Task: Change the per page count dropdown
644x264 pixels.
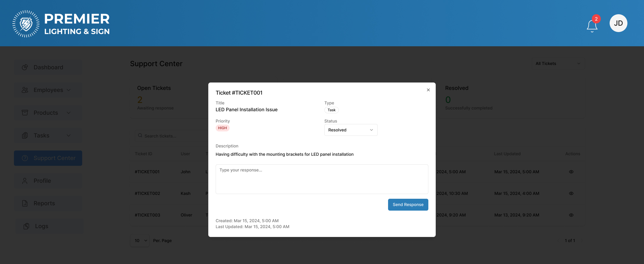Action: point(140,241)
